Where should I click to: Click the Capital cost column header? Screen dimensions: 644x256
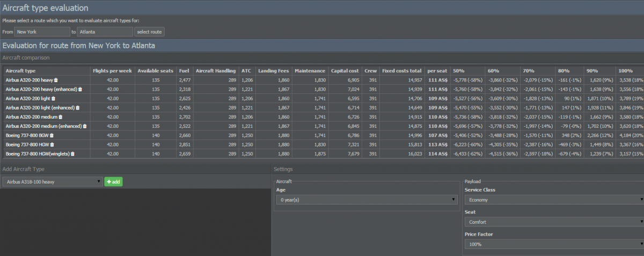tap(346, 71)
